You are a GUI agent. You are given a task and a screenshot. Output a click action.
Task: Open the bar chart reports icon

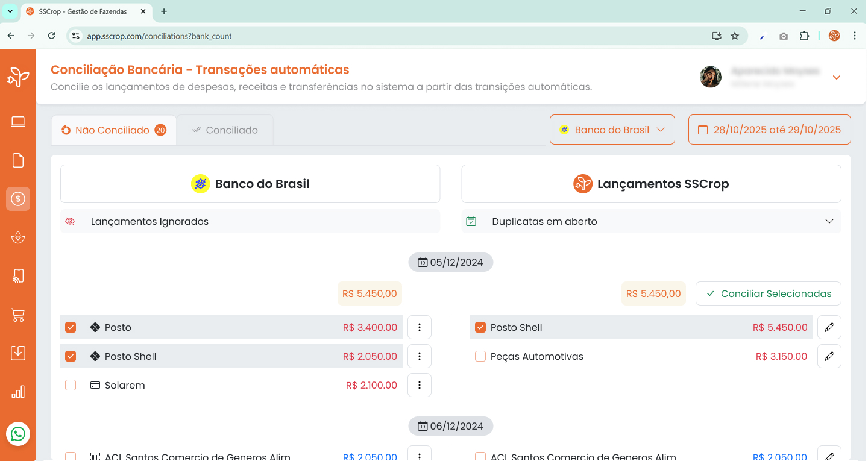(18, 392)
